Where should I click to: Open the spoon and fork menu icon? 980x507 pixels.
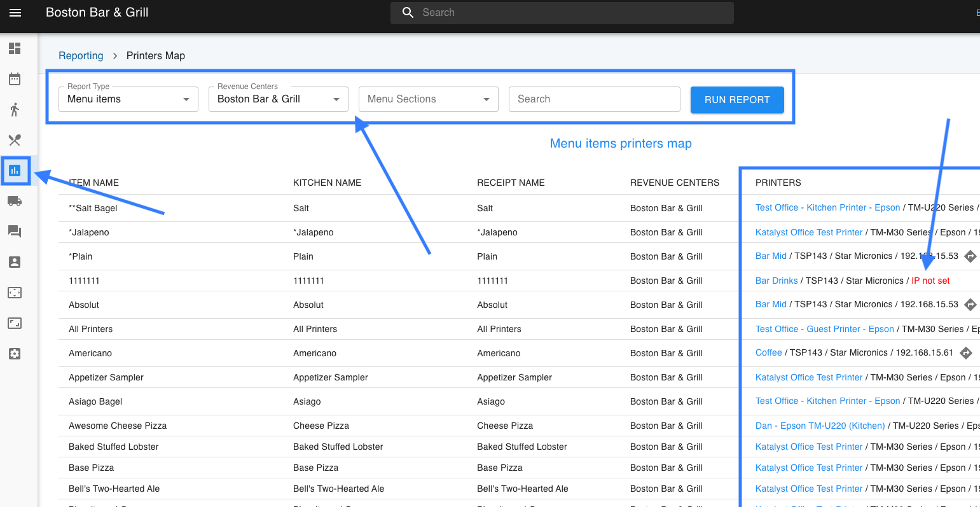coord(15,140)
